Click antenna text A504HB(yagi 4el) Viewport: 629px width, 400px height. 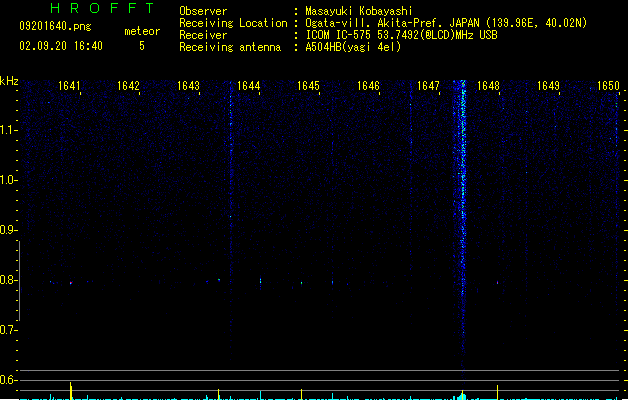coord(353,47)
